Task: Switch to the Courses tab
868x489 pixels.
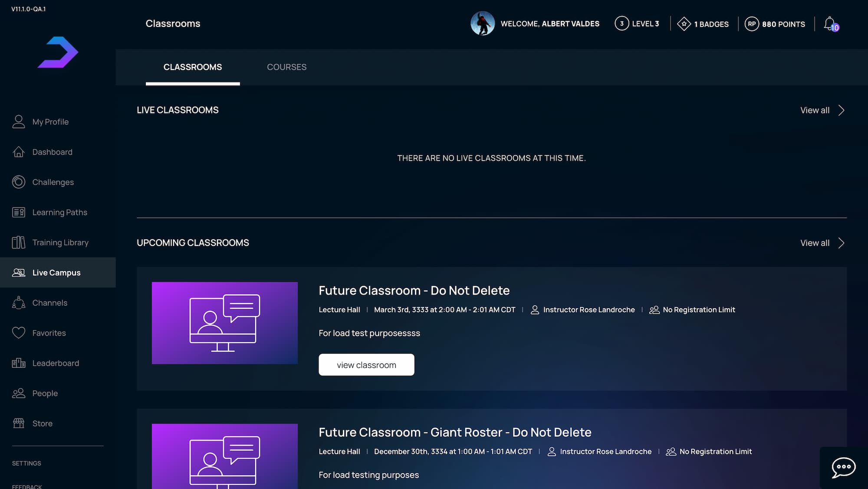Action: [x=286, y=67]
